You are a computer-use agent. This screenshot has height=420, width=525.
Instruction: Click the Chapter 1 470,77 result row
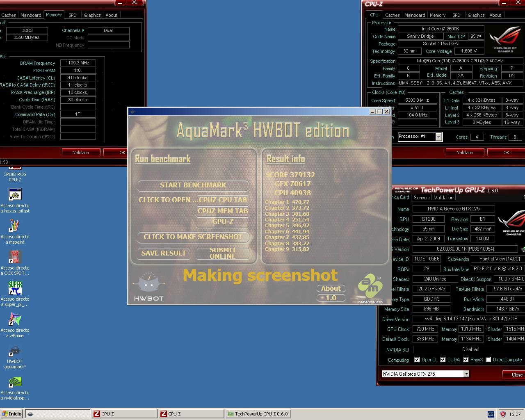[287, 202]
